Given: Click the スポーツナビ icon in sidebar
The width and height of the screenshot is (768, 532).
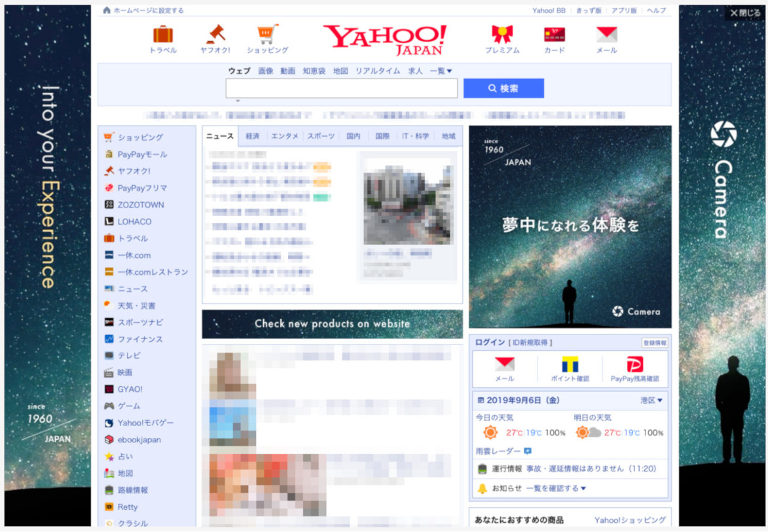Looking at the screenshot, I should 109,322.
